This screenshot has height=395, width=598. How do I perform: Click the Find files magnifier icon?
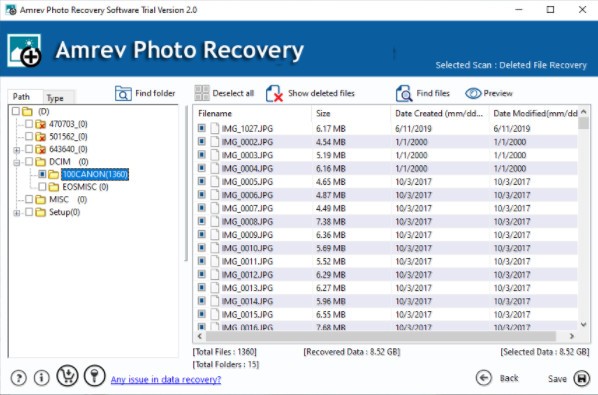coord(404,93)
